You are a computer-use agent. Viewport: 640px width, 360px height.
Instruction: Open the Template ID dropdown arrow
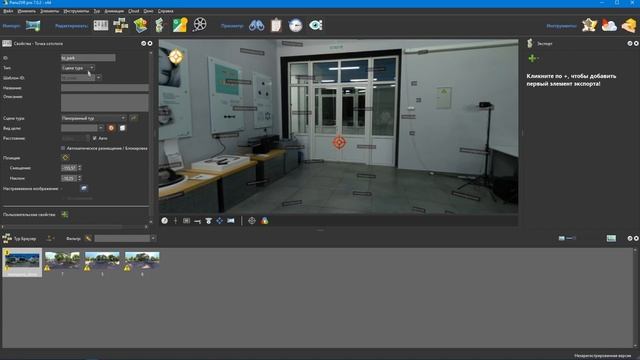coord(98,78)
